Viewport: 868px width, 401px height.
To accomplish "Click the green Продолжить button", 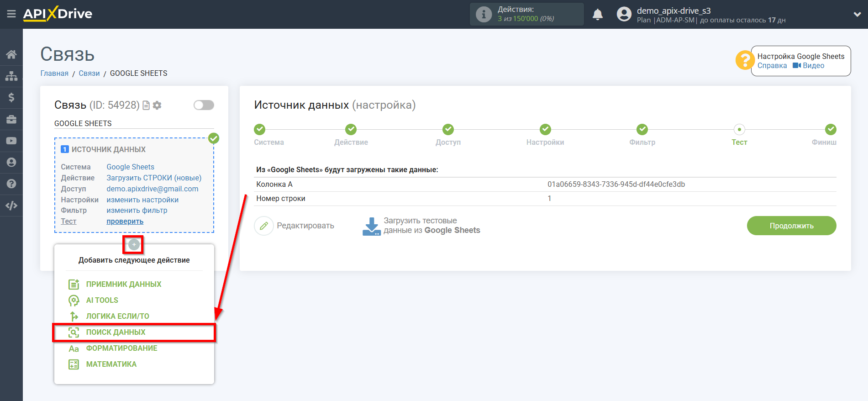I will (x=791, y=226).
